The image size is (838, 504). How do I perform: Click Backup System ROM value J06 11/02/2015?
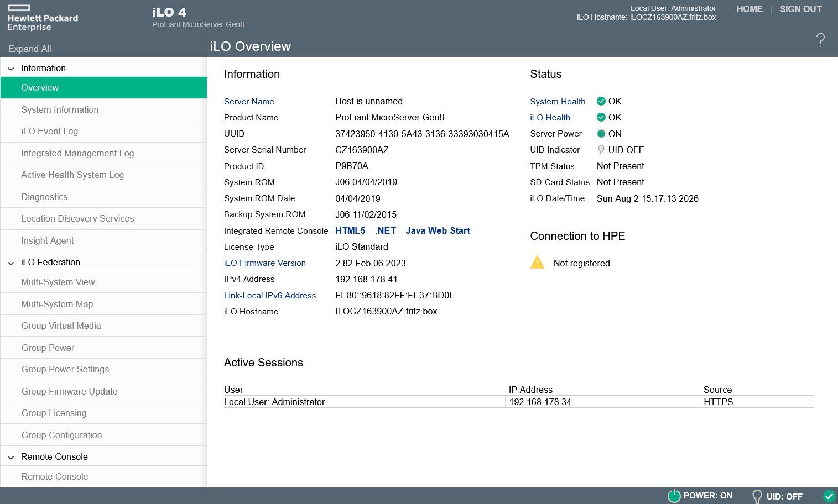(366, 214)
